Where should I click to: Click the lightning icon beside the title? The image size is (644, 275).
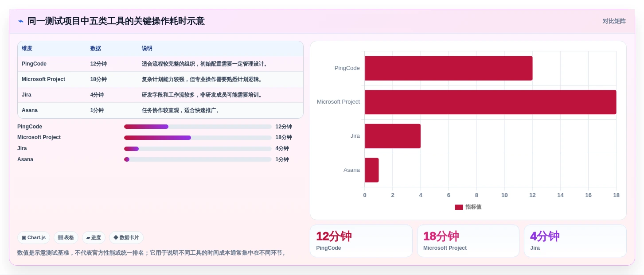(20, 21)
